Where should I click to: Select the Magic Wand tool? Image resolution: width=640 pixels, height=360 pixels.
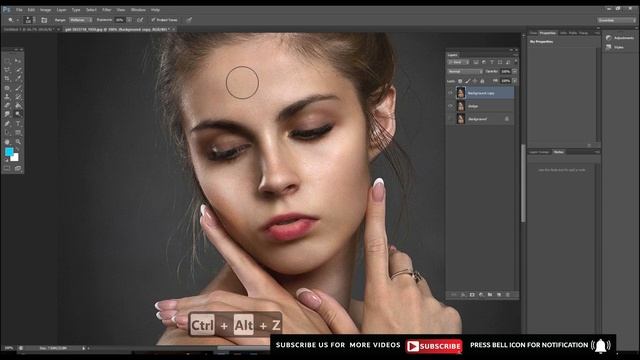18,69
